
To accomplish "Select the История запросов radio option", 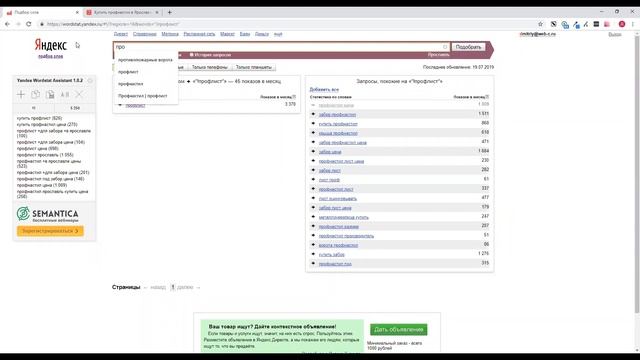I will tap(192, 55).
